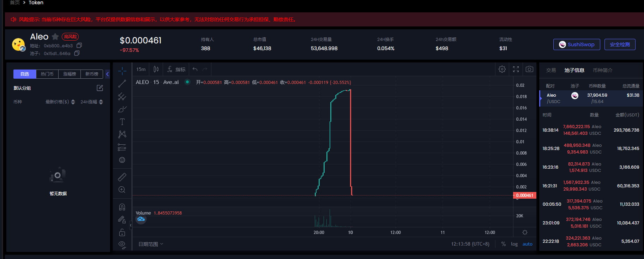
Task: Click the speaker icon in risk notice
Action: point(13,19)
